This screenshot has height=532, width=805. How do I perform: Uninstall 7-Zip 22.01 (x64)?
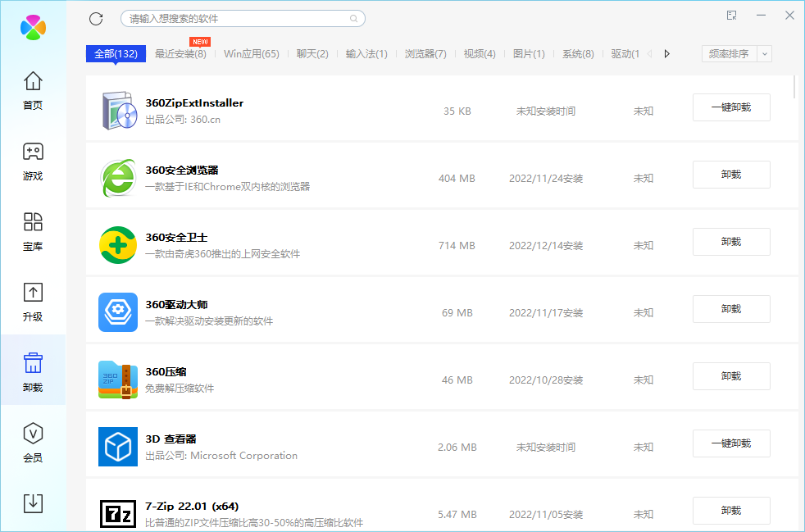(731, 511)
